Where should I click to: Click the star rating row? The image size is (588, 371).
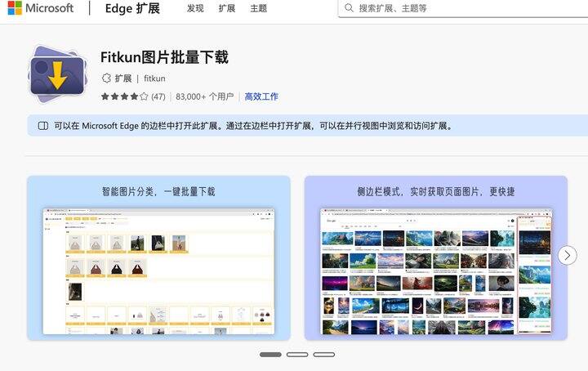[124, 96]
